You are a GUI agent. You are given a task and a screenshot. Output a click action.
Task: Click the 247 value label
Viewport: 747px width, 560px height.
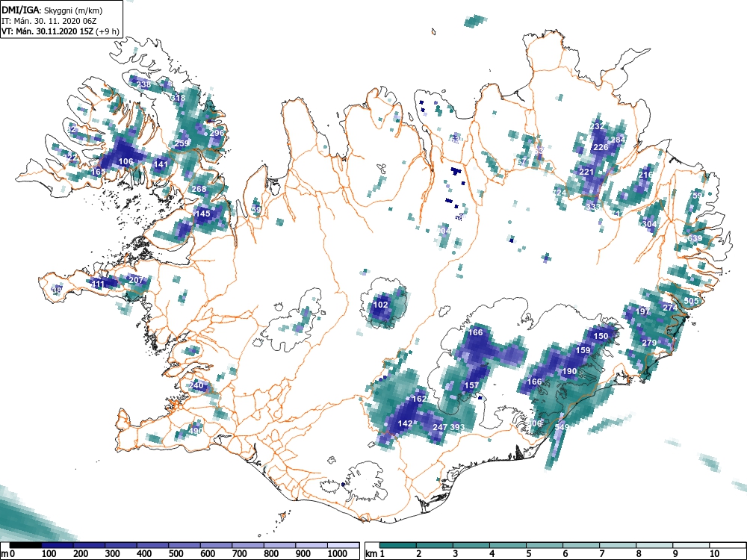[440, 427]
